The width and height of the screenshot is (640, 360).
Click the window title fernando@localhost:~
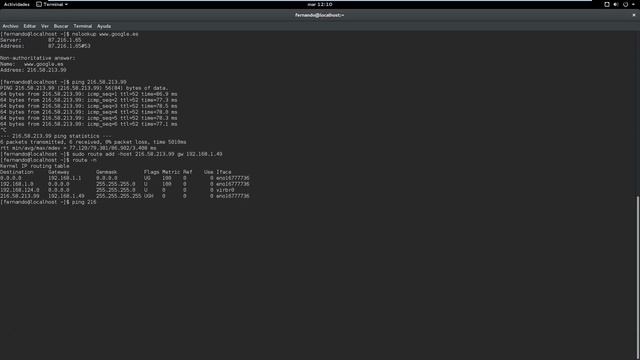pyautogui.click(x=320, y=15)
